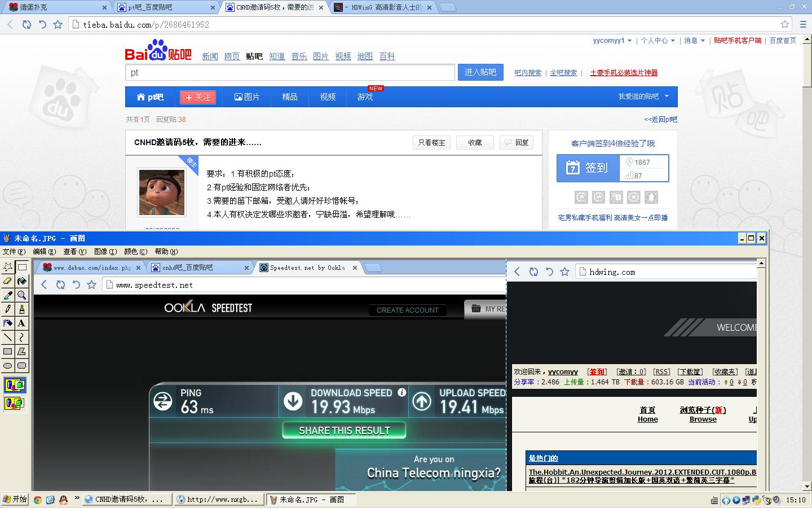Open the 精品 tab in pt吧 navigation
The height and width of the screenshot is (508, 812).
(290, 97)
